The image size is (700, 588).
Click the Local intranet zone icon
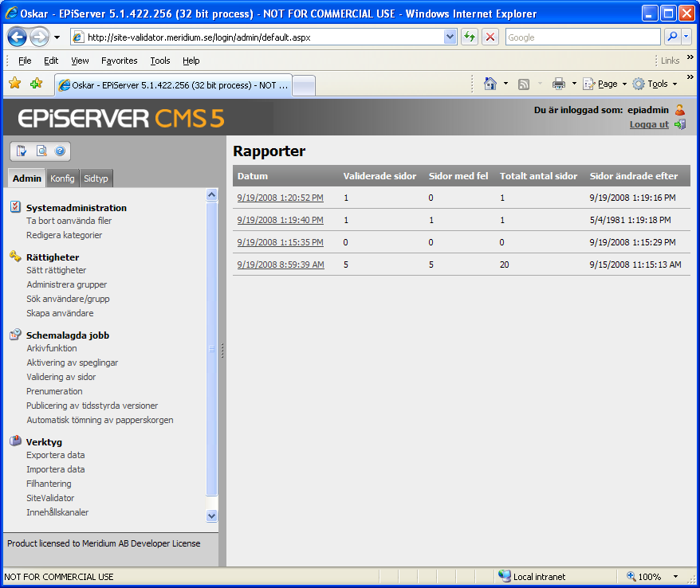505,576
